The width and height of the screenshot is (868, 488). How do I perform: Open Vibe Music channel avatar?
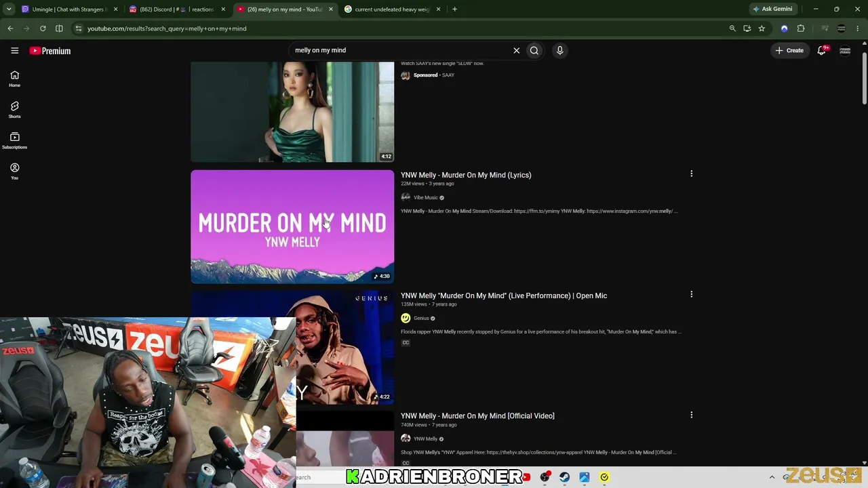click(406, 197)
